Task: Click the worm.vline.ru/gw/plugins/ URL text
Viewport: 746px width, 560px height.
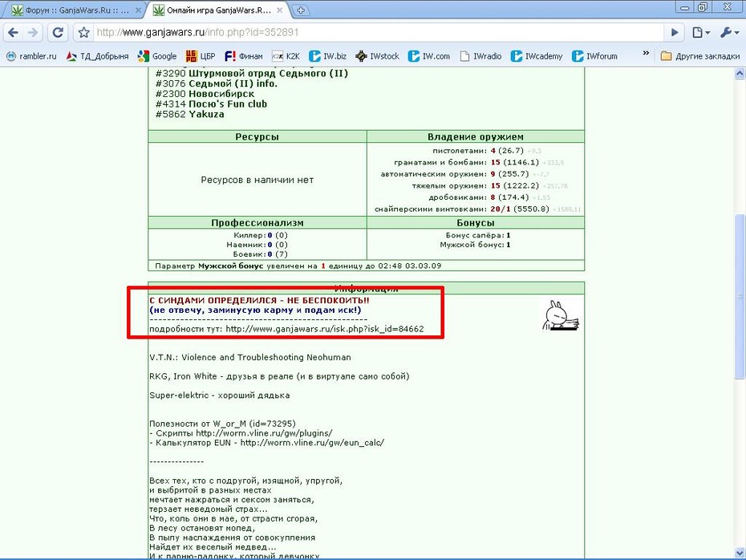Action: pos(264,433)
